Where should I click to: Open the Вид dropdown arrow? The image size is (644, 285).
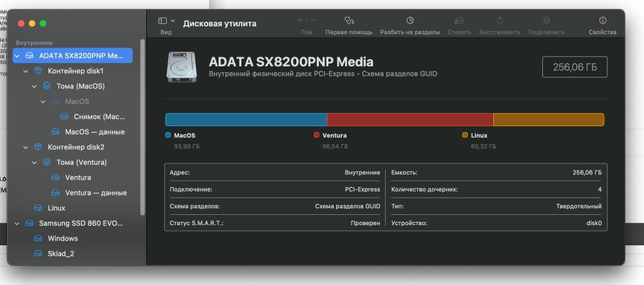point(173,21)
